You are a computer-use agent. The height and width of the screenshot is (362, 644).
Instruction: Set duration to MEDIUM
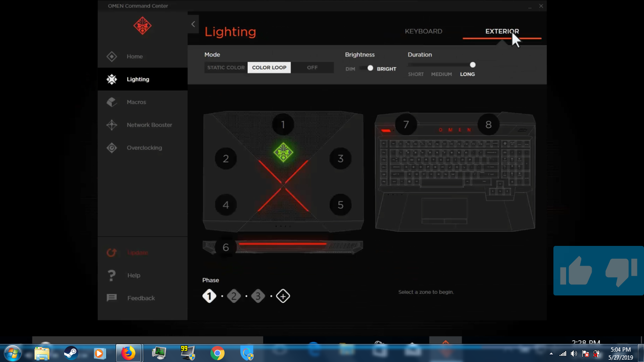pyautogui.click(x=442, y=74)
